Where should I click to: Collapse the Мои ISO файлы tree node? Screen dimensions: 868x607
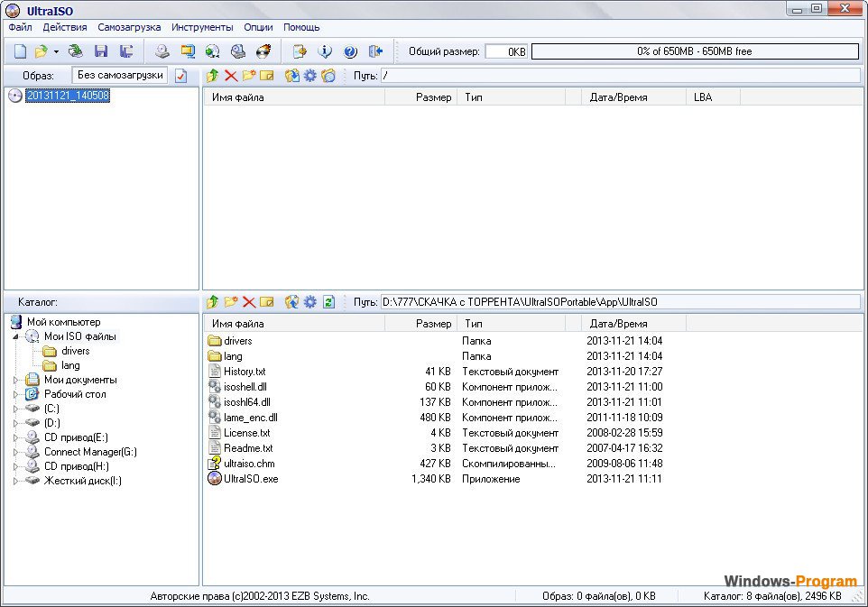[16, 336]
